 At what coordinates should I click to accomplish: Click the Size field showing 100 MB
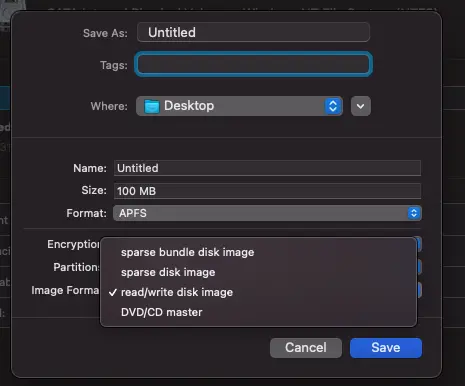(x=267, y=191)
